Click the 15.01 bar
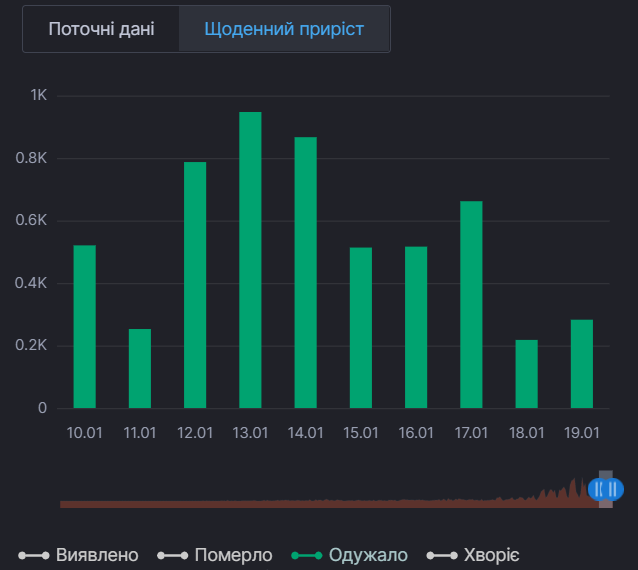Screen dimensions: 638x570 point(361,328)
